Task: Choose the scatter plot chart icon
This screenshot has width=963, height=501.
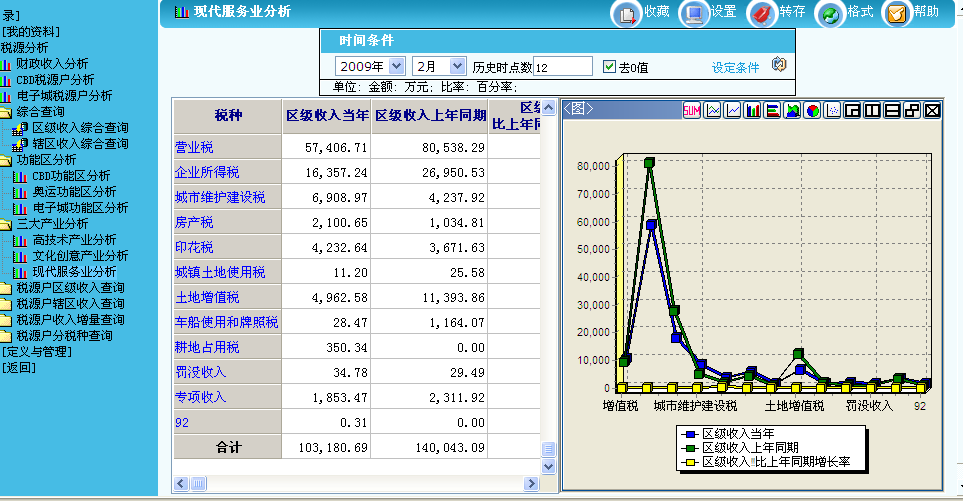Action: tap(832, 110)
